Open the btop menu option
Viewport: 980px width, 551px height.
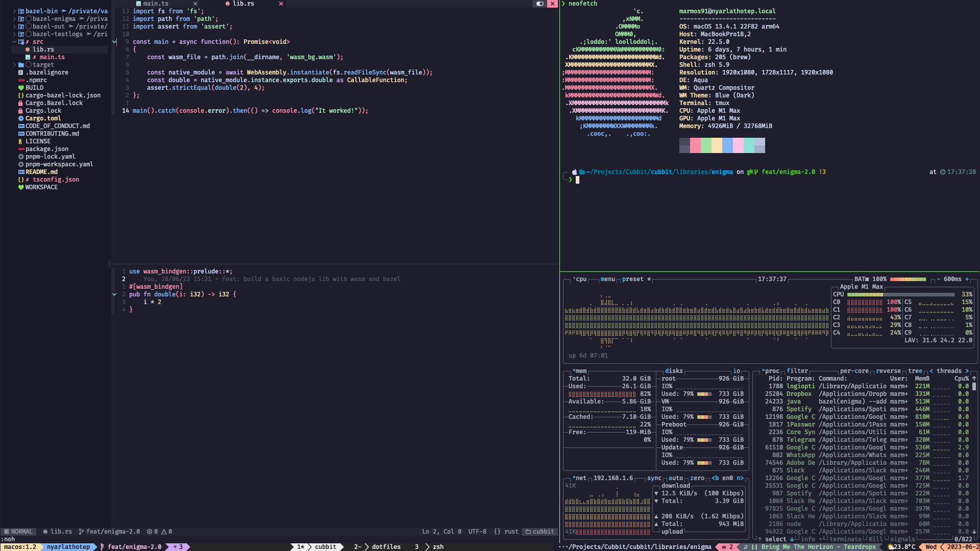click(x=607, y=279)
